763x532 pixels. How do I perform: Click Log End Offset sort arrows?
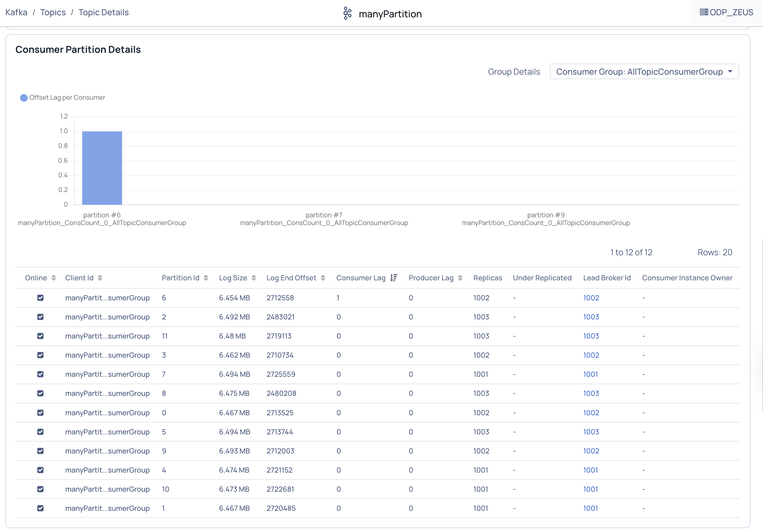(x=323, y=278)
